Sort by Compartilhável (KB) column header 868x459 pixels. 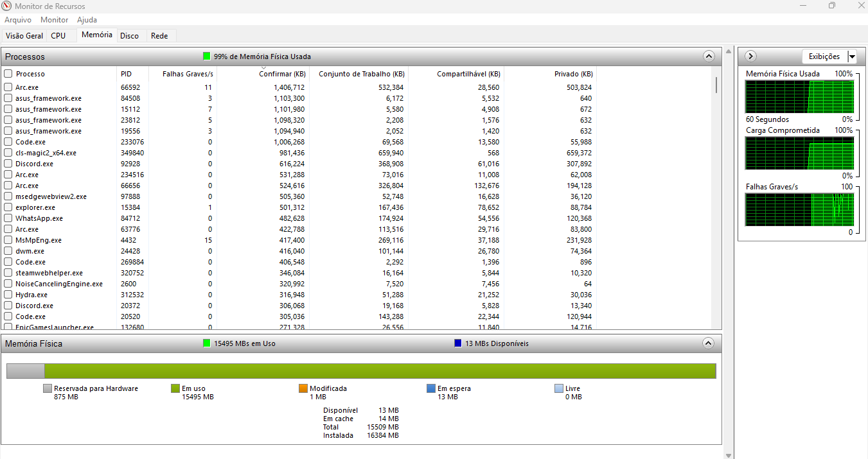(x=456, y=74)
